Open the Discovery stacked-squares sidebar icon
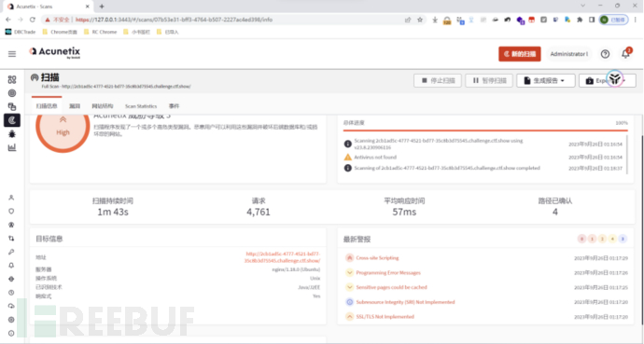This screenshot has width=644, height=344. [12, 106]
